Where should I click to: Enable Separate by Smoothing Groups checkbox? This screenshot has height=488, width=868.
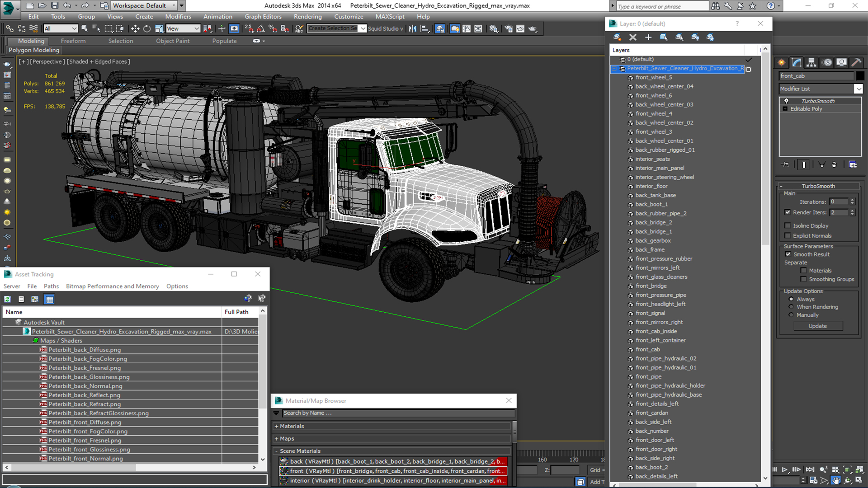click(803, 279)
